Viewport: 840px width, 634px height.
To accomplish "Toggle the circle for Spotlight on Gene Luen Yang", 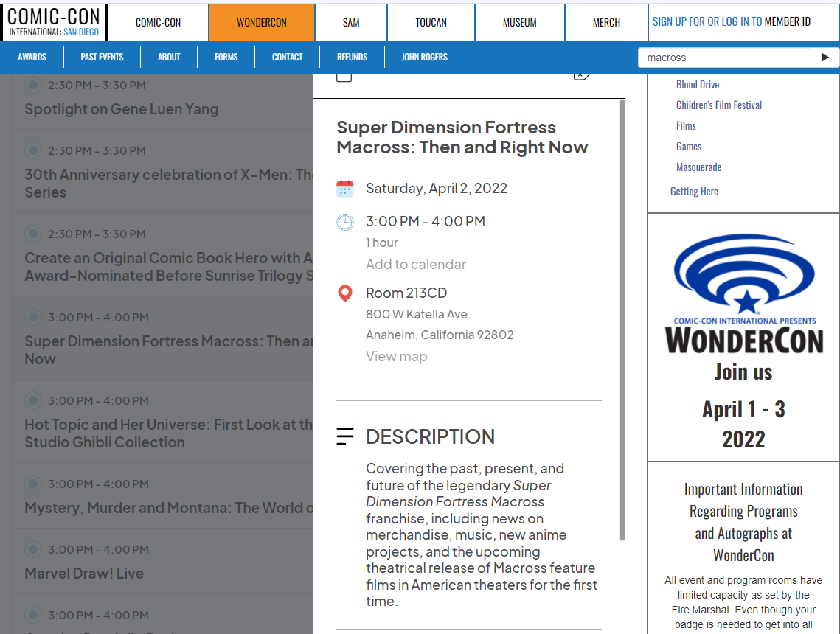I will [33, 85].
